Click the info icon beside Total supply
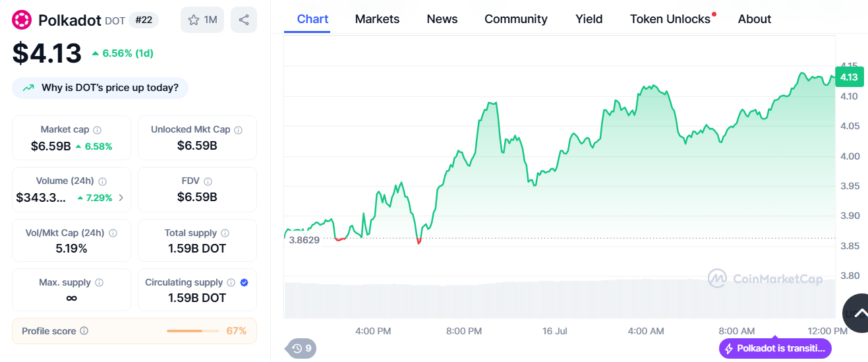This screenshot has width=868, height=362. click(x=225, y=233)
